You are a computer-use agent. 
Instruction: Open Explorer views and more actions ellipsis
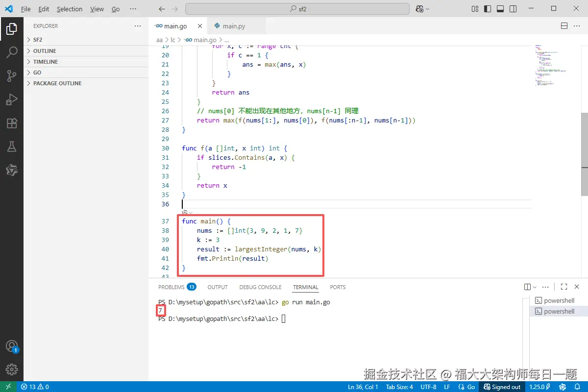138,26
